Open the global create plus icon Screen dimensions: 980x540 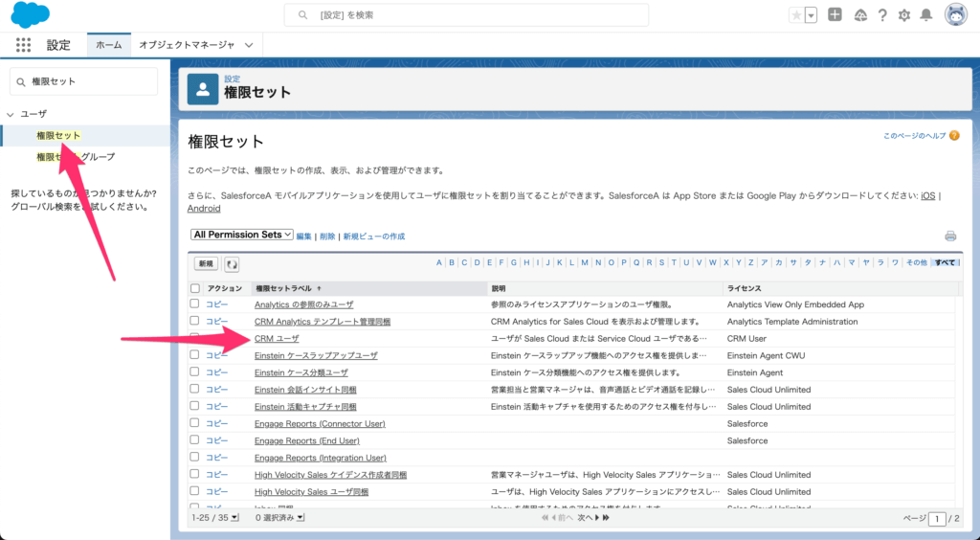[x=835, y=15]
